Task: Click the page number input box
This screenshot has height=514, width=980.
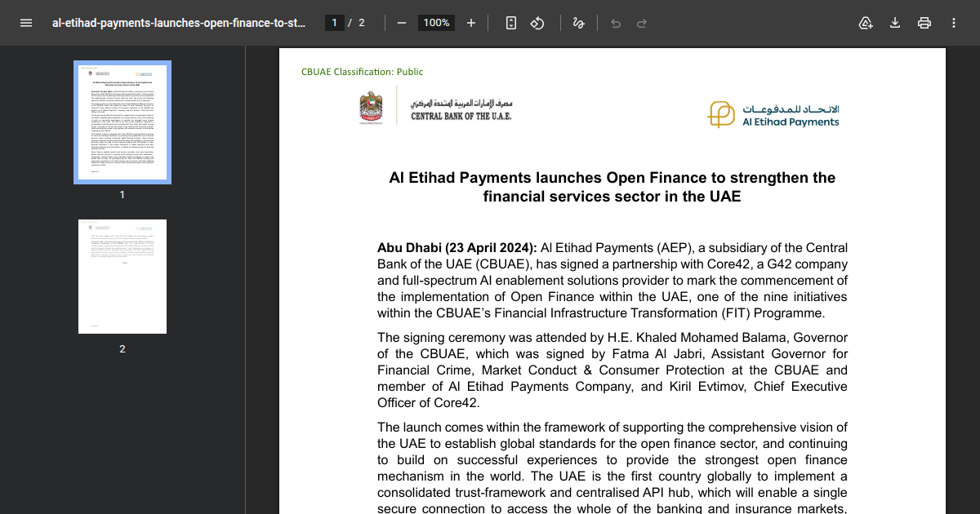Action: point(334,22)
